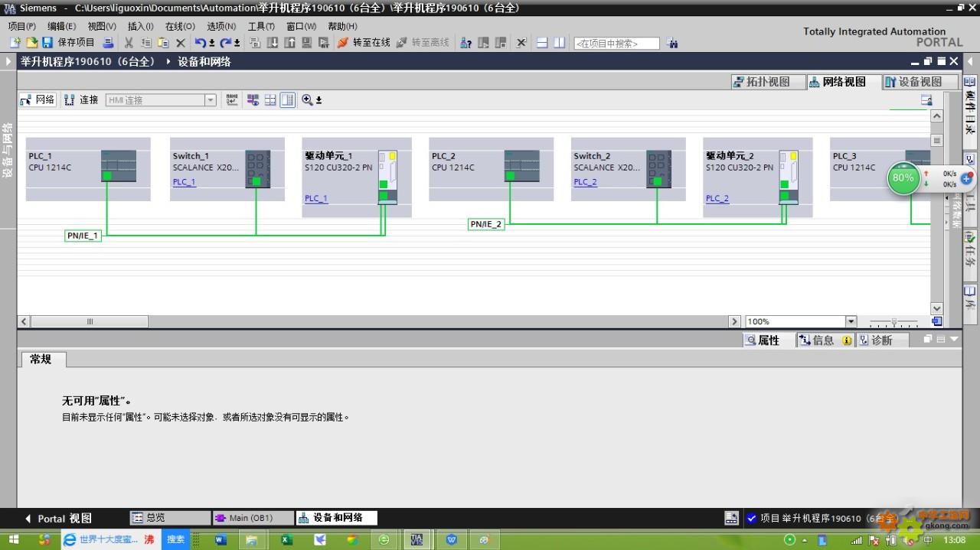Open the Main (OB1) editor tab

tap(253, 518)
